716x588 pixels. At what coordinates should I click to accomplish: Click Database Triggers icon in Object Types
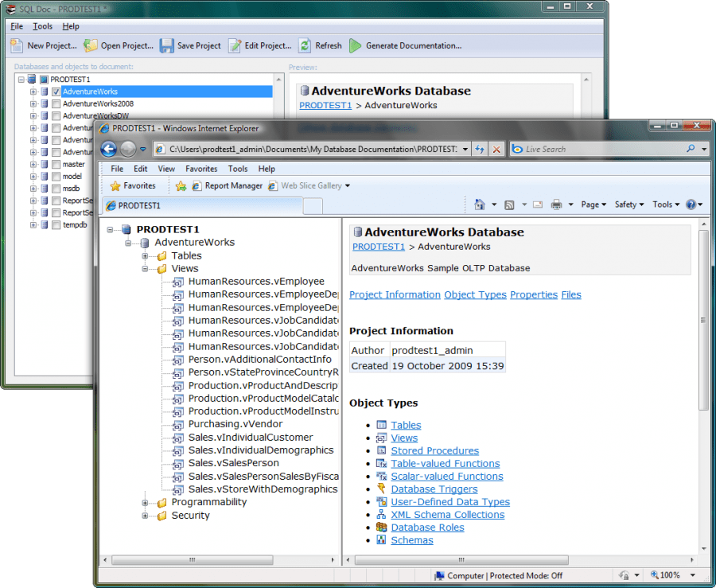pyautogui.click(x=381, y=489)
